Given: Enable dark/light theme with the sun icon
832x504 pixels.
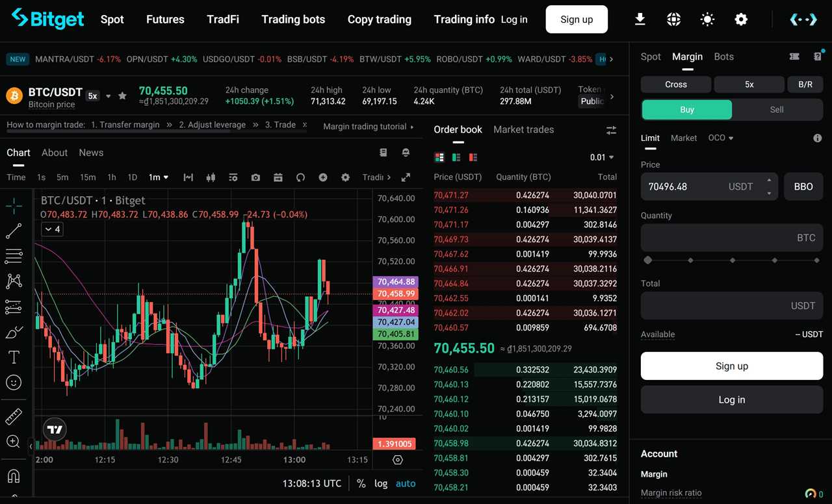Looking at the screenshot, I should click(707, 19).
